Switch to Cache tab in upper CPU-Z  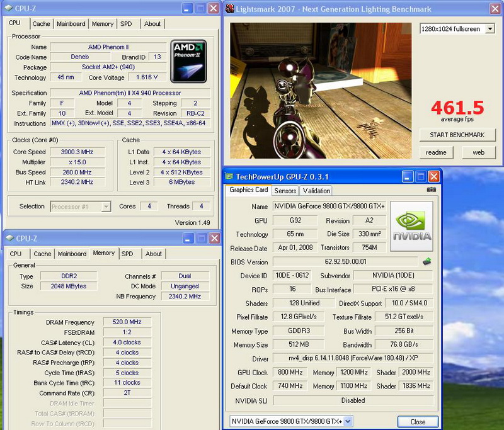click(41, 24)
